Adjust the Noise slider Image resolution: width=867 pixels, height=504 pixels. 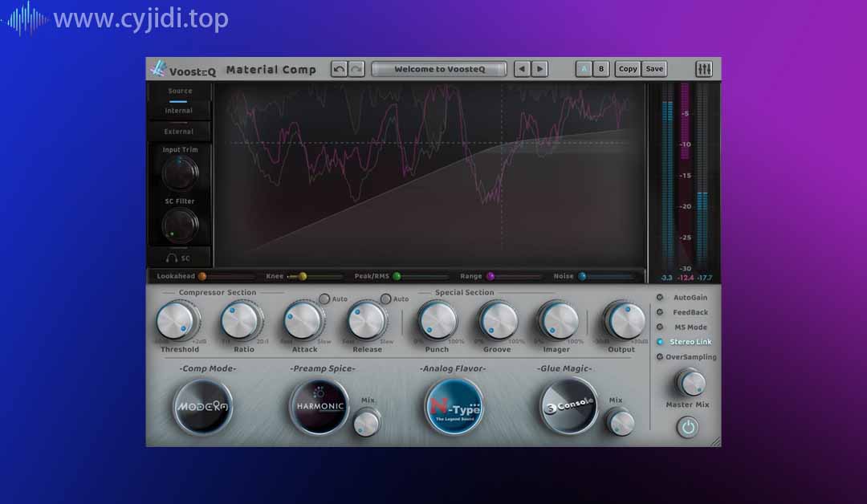tap(606, 276)
